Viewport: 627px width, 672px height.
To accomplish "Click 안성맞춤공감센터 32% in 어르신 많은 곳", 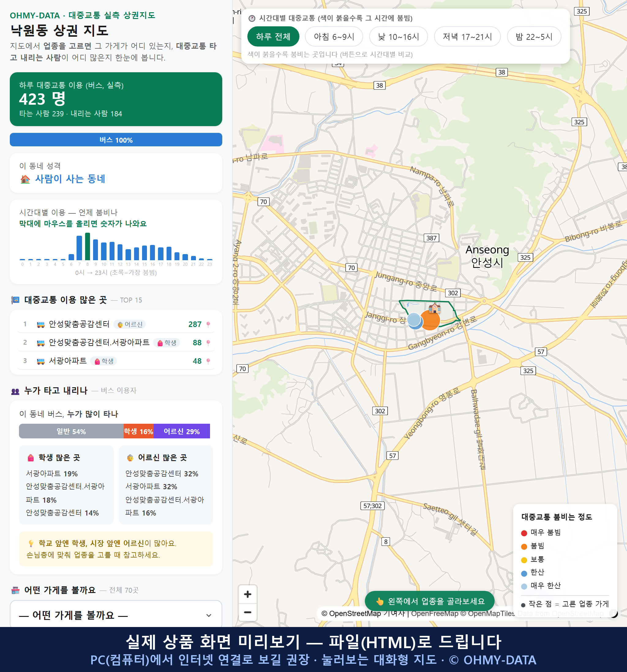I will click(x=162, y=474).
